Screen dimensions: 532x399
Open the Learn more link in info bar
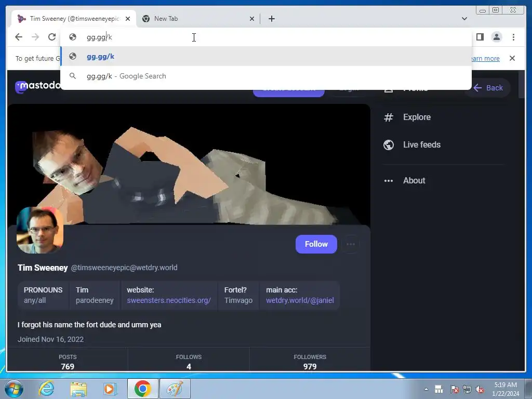pyautogui.click(x=485, y=58)
